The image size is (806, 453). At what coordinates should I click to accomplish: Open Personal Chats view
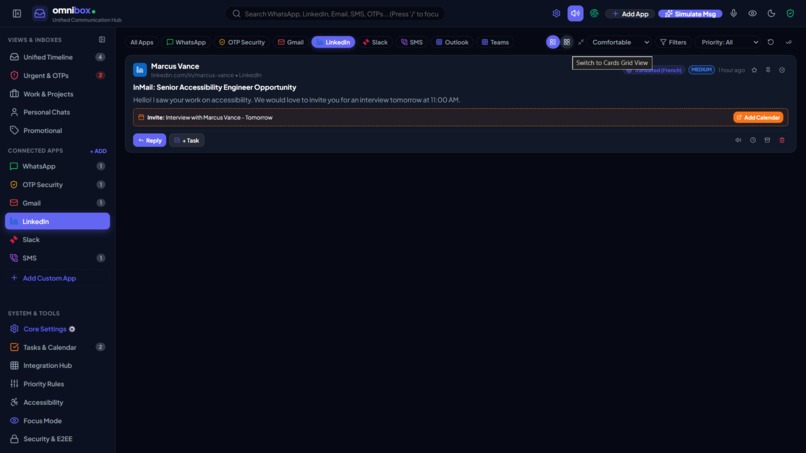tap(57, 112)
